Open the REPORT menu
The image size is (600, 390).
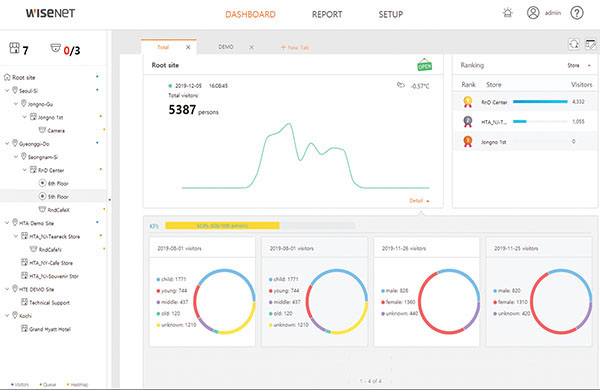(x=327, y=15)
